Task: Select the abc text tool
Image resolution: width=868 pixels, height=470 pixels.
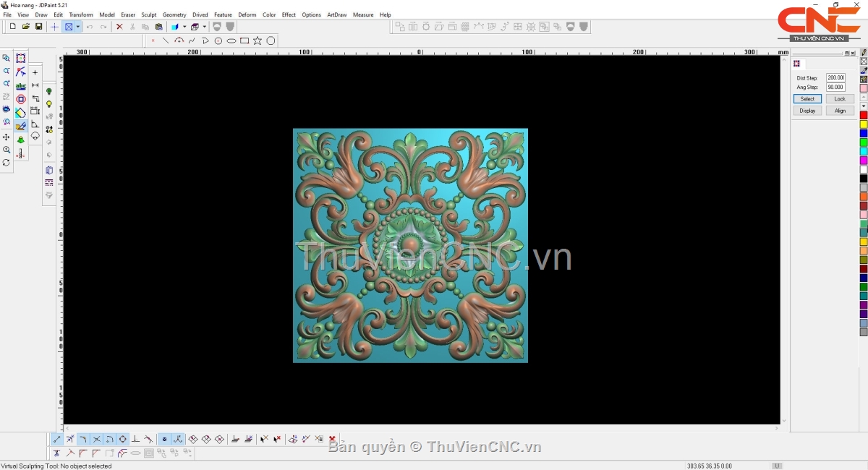Action: click(21, 86)
